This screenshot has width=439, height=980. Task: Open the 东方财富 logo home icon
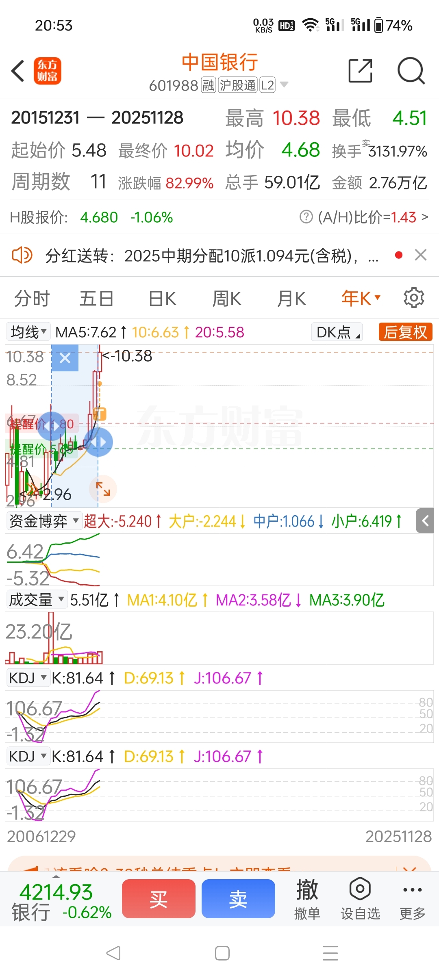pyautogui.click(x=48, y=71)
